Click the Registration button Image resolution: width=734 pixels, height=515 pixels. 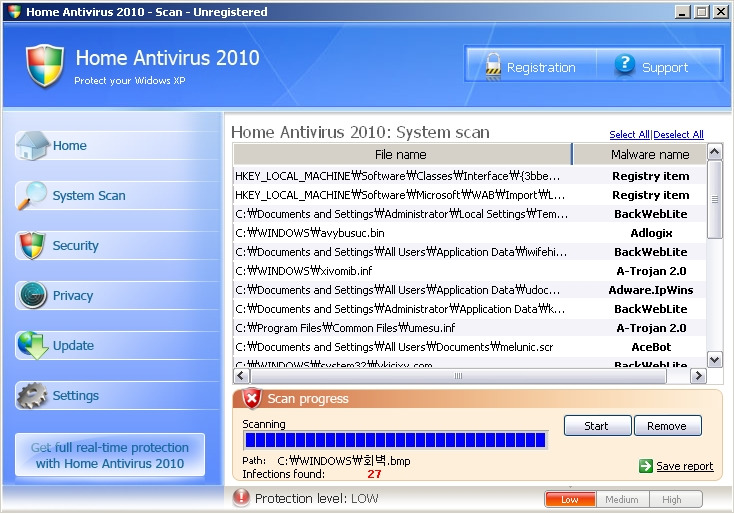531,65
